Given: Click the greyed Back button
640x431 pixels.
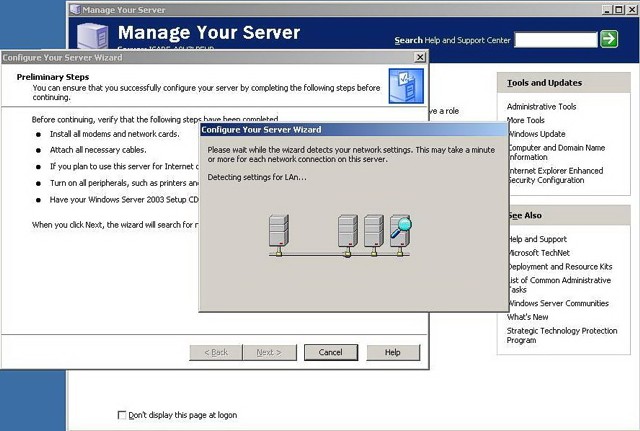Looking at the screenshot, I should point(216,352).
